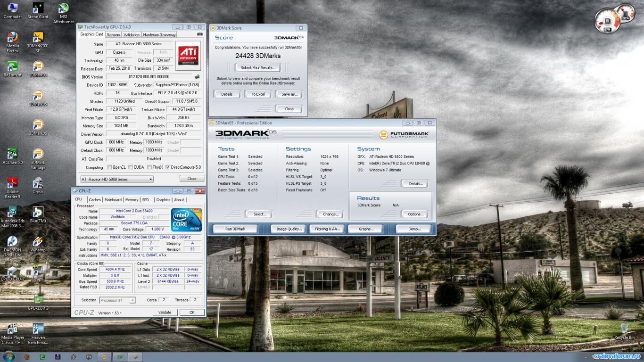Toggle the DirectCompute 5.0 checkbox
Image resolution: width=644 pixels, height=362 pixels.
click(x=168, y=167)
